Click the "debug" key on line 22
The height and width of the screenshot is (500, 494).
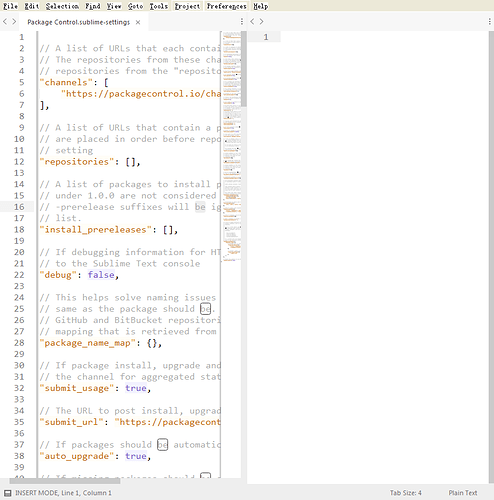pyautogui.click(x=58, y=275)
